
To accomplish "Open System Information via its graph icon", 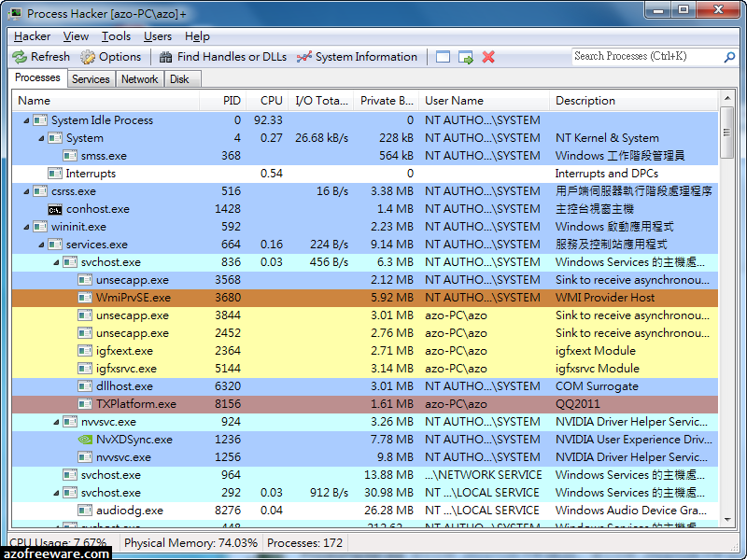I will 303,56.
